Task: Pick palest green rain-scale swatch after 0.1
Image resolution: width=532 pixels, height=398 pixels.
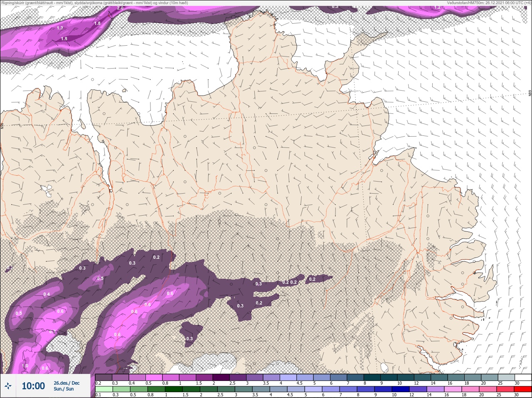Action: (x=103, y=389)
